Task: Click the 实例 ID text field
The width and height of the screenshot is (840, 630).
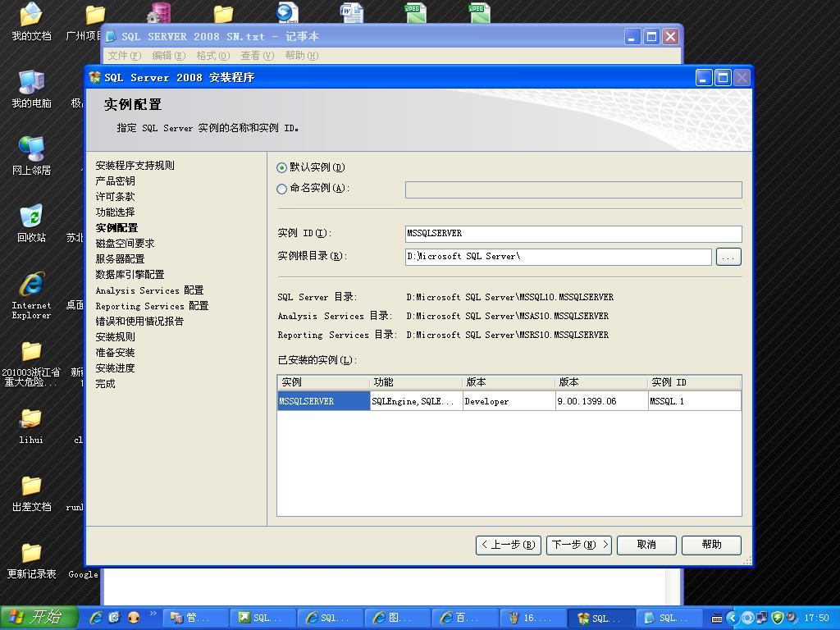Action: click(573, 234)
